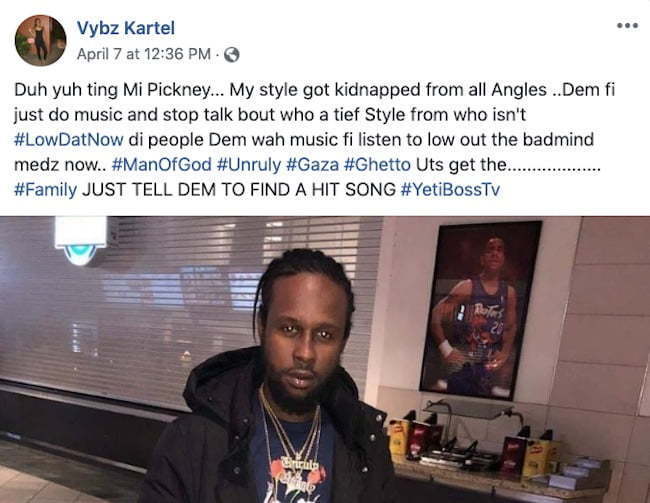Open the #Gaza hashtag
The width and height of the screenshot is (650, 503).
tap(313, 165)
